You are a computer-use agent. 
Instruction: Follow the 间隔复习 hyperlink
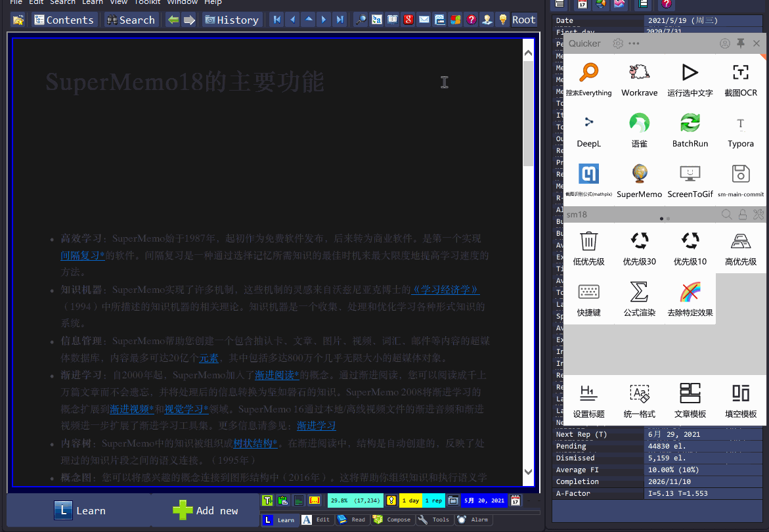tap(82, 255)
